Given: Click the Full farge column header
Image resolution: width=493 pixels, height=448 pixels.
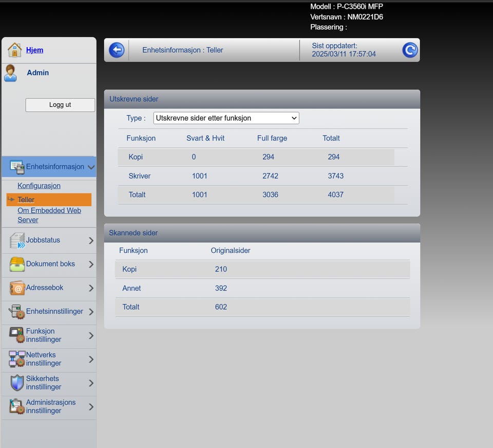Looking at the screenshot, I should (x=272, y=138).
